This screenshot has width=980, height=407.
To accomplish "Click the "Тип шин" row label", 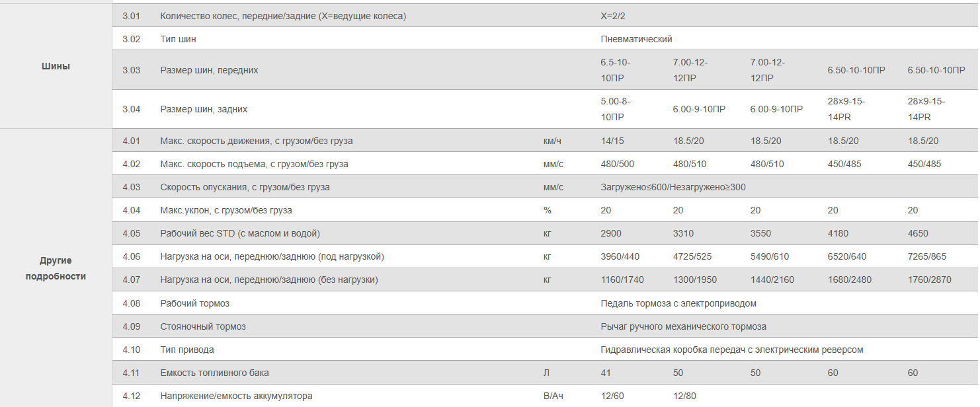I will click(x=178, y=39).
